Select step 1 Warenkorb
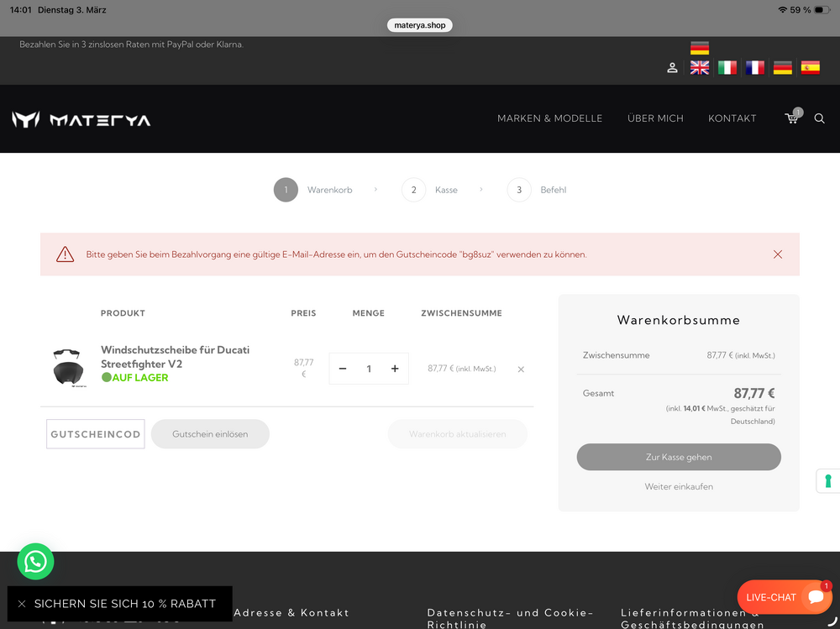 click(313, 190)
